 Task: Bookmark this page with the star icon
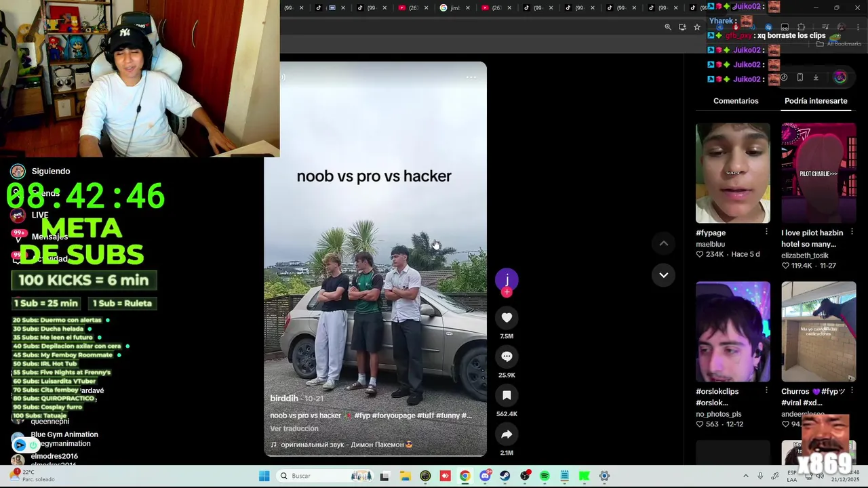[697, 27]
